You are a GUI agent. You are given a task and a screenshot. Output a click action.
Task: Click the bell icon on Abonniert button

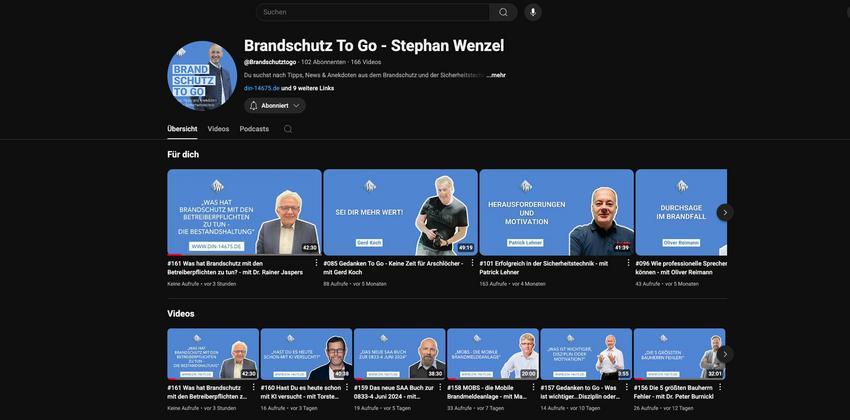(253, 106)
